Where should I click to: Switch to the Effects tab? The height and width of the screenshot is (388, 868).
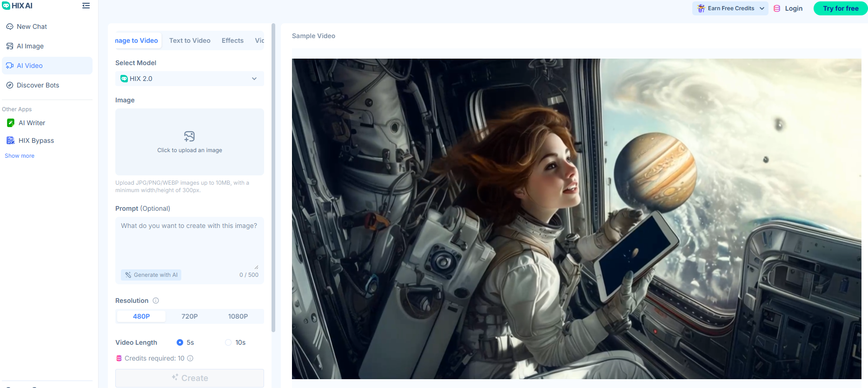tap(232, 40)
